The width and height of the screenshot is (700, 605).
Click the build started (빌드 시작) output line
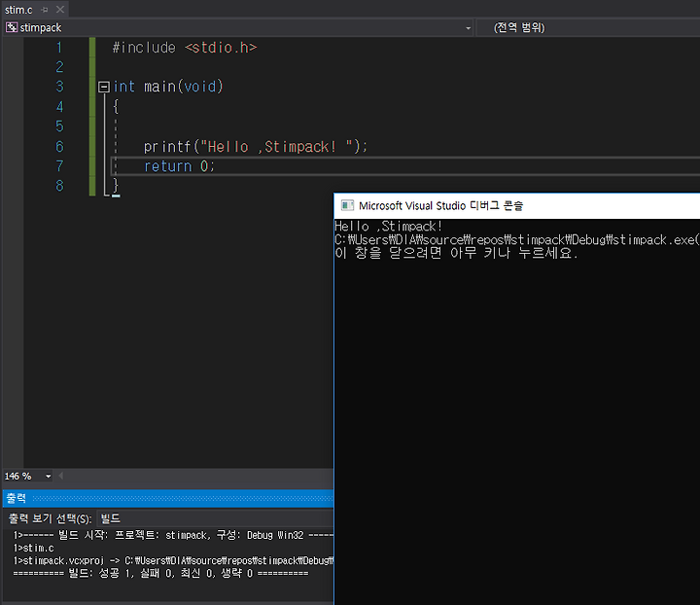click(173, 535)
